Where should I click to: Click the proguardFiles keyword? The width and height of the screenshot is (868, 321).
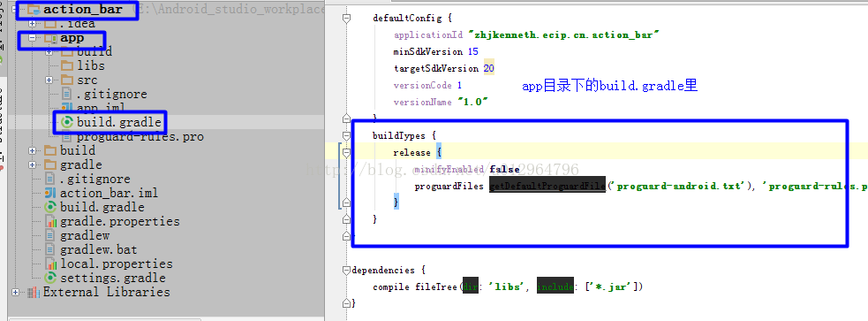coord(449,187)
